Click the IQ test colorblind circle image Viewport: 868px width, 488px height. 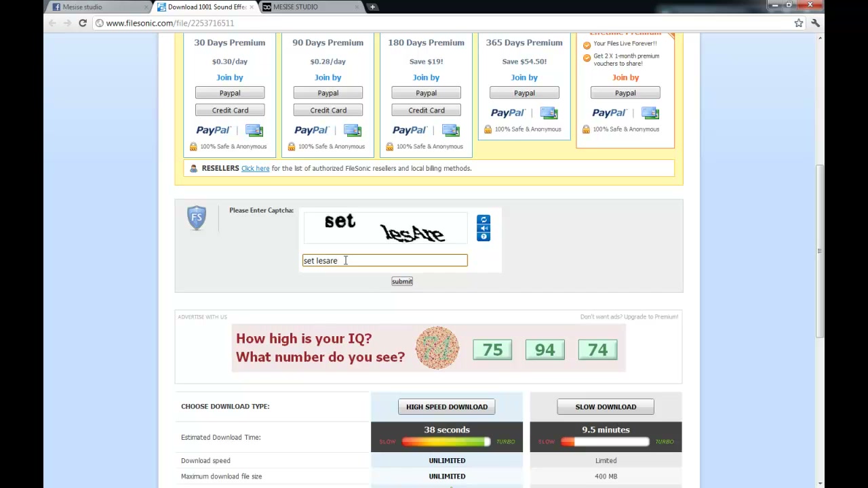tap(437, 348)
